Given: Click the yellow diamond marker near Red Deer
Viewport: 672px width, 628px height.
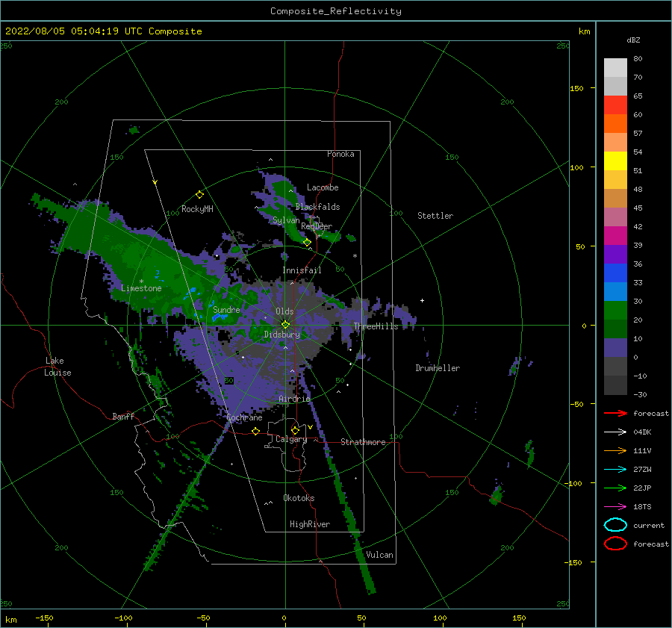Looking at the screenshot, I should pos(308,243).
